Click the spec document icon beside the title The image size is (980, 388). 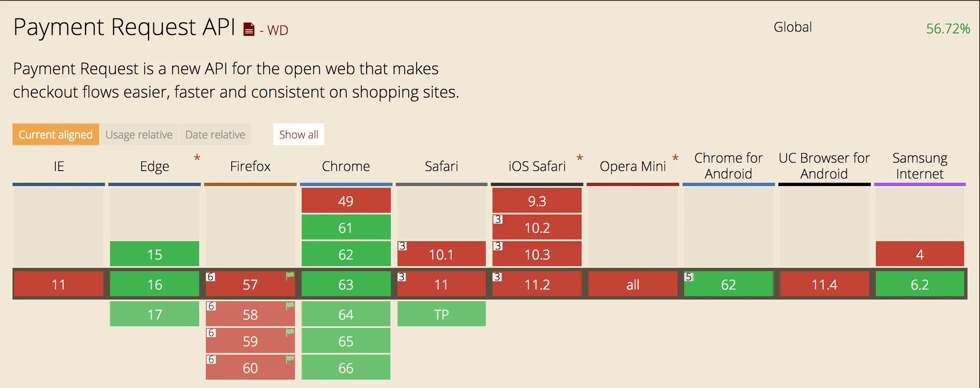(249, 30)
